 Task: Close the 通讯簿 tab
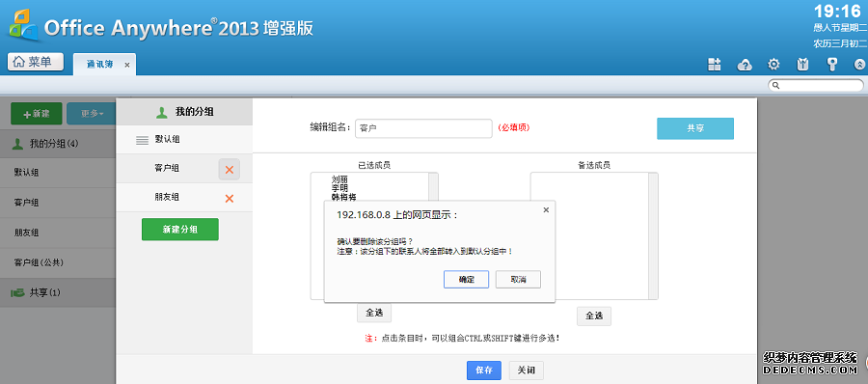click(x=126, y=66)
